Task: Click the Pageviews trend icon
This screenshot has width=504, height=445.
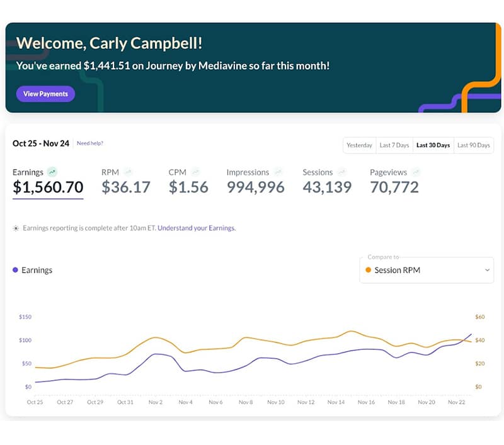Action: pyautogui.click(x=416, y=172)
